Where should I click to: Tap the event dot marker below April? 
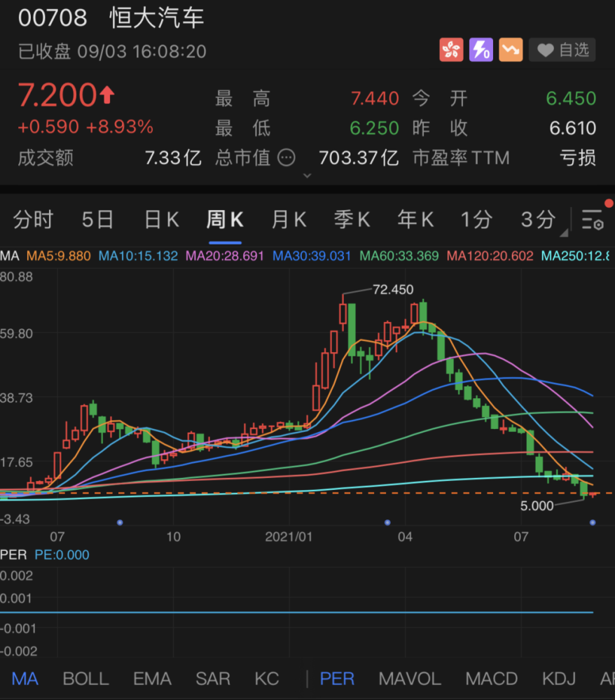click(x=387, y=522)
